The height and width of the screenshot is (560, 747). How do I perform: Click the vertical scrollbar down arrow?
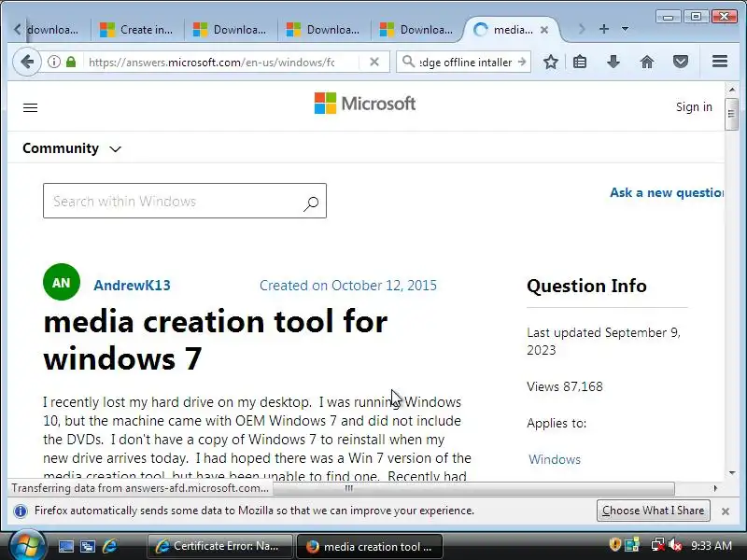[x=732, y=473]
